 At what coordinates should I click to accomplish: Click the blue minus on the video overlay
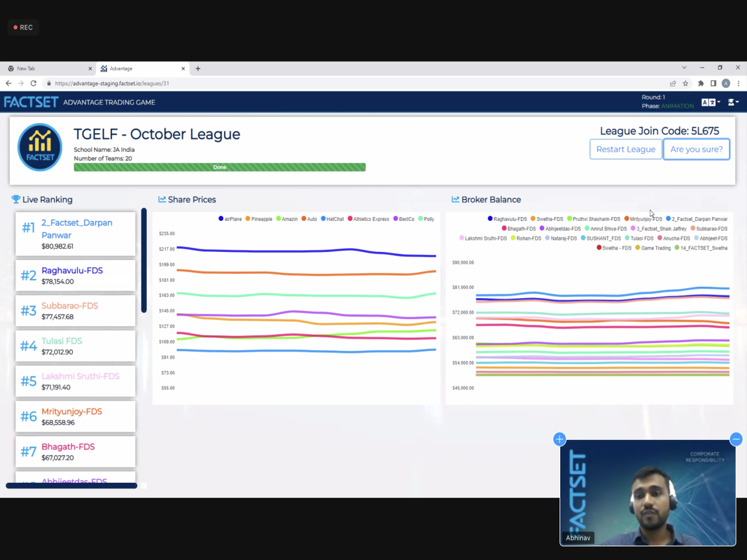point(736,439)
